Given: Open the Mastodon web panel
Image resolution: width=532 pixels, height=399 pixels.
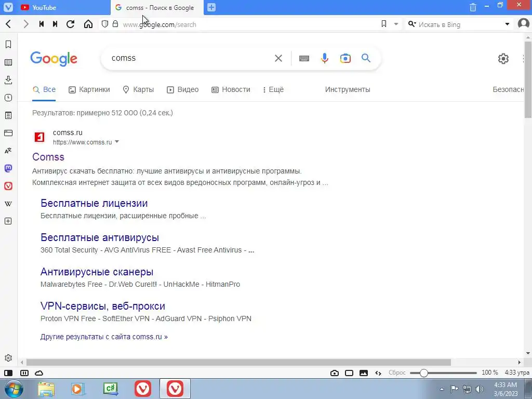Looking at the screenshot, I should pos(8,168).
